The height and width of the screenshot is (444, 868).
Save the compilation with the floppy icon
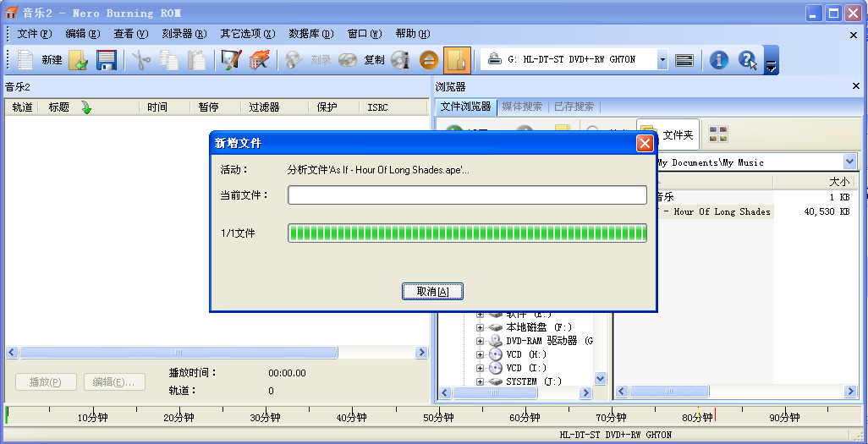click(106, 60)
